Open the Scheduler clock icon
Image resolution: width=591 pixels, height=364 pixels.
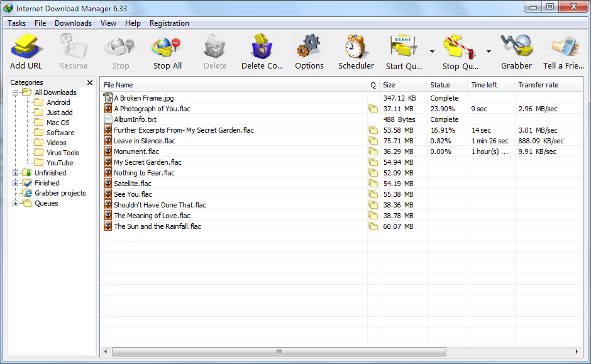[355, 47]
